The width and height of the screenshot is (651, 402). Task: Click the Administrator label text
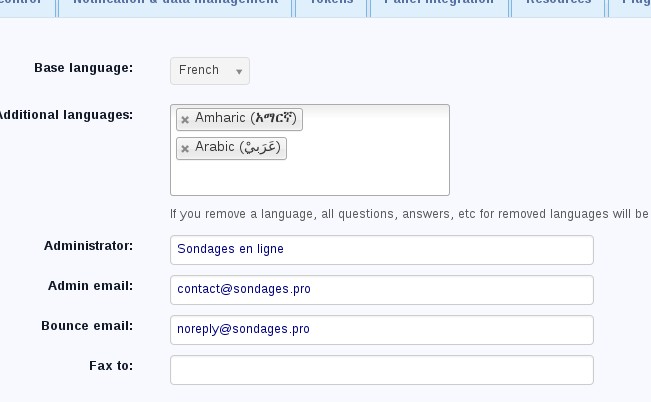[88, 246]
